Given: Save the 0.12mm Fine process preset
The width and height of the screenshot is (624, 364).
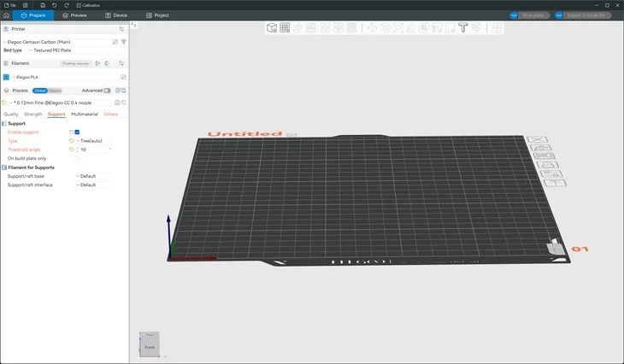Looking at the screenshot, I should tap(117, 103).
